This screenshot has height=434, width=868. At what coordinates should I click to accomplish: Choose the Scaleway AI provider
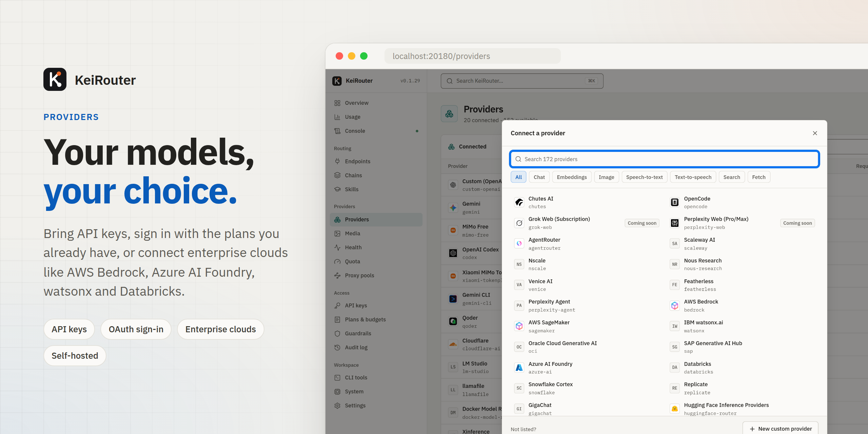coord(742,244)
